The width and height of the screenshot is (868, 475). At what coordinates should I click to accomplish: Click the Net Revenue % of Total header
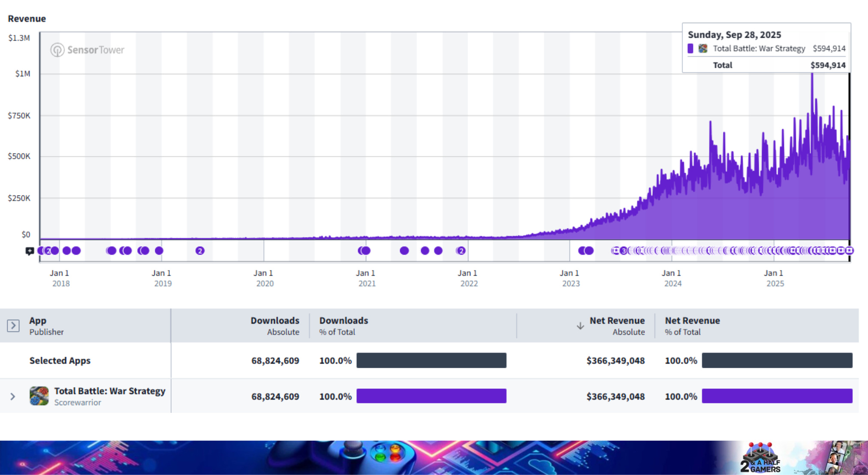click(x=692, y=325)
